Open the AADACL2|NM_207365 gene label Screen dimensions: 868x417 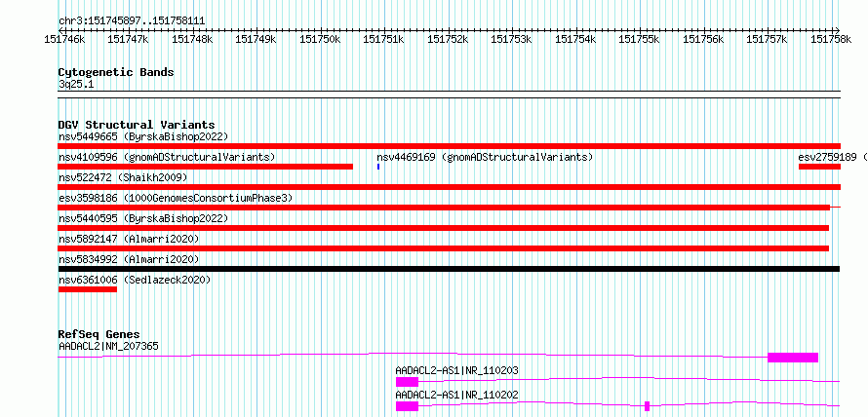tap(108, 346)
